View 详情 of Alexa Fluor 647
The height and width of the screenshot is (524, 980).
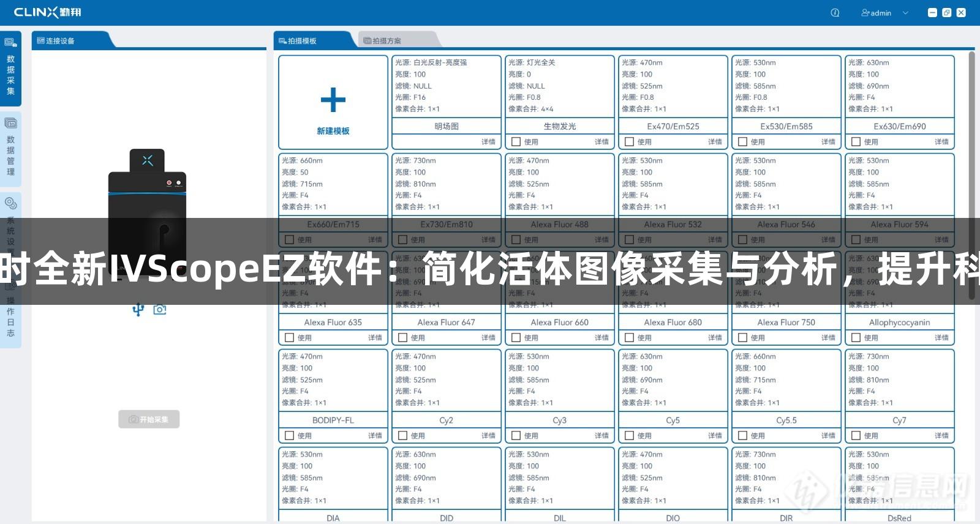[488, 337]
